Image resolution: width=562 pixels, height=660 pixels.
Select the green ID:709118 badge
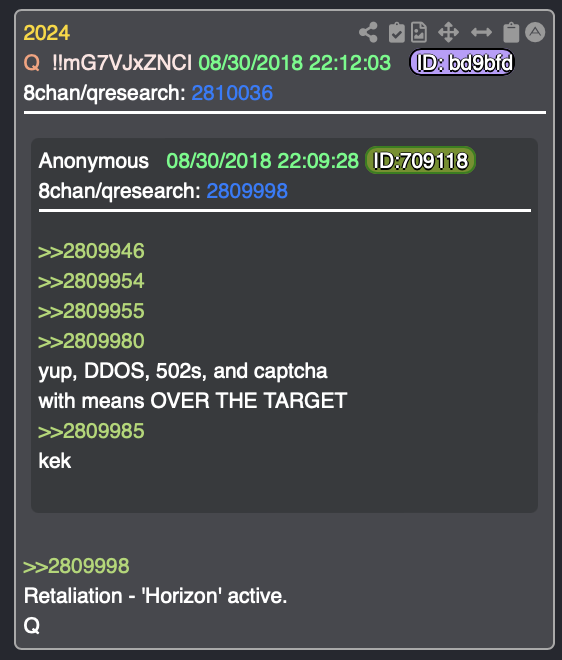421,160
